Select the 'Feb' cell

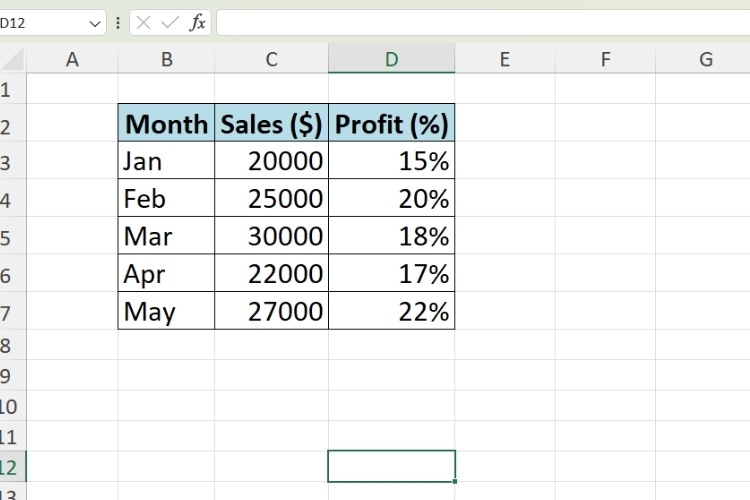[x=166, y=198]
